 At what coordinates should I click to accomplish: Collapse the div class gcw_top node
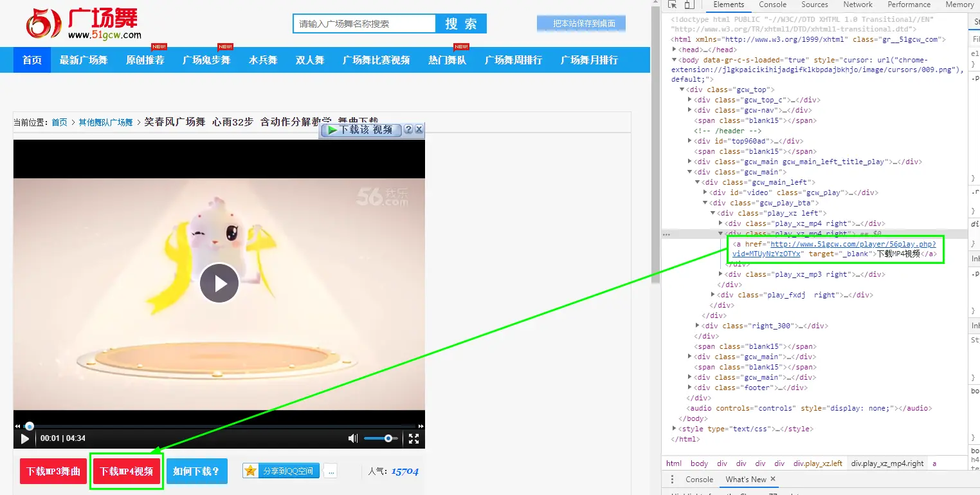coord(682,89)
